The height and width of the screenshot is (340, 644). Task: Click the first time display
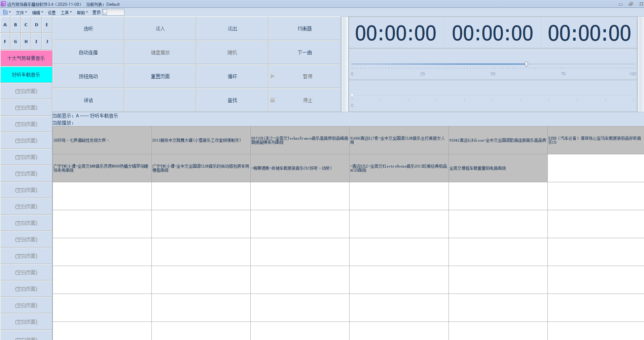(x=396, y=33)
